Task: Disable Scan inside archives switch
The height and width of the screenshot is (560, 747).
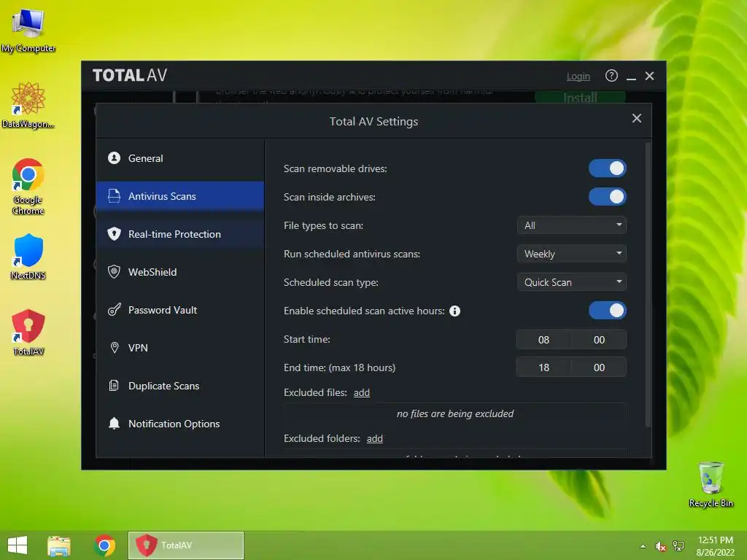Action: coord(608,197)
